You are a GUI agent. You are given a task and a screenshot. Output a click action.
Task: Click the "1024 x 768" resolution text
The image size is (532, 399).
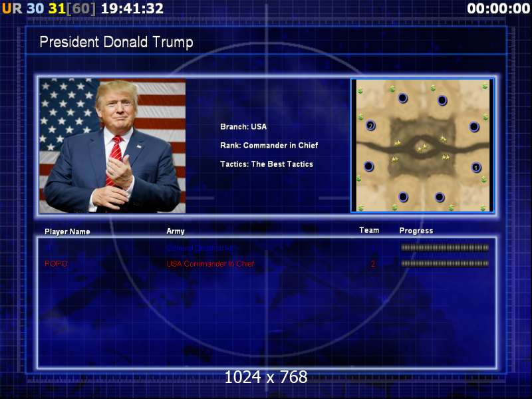pyautogui.click(x=266, y=377)
